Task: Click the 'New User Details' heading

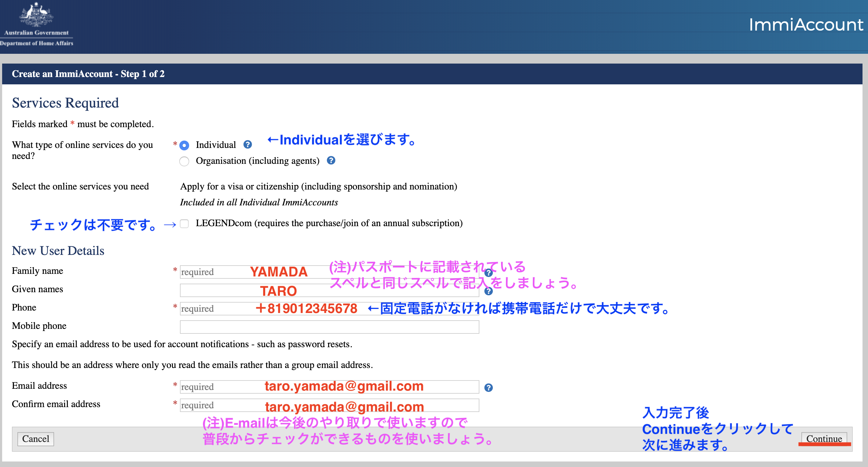Action: click(58, 251)
